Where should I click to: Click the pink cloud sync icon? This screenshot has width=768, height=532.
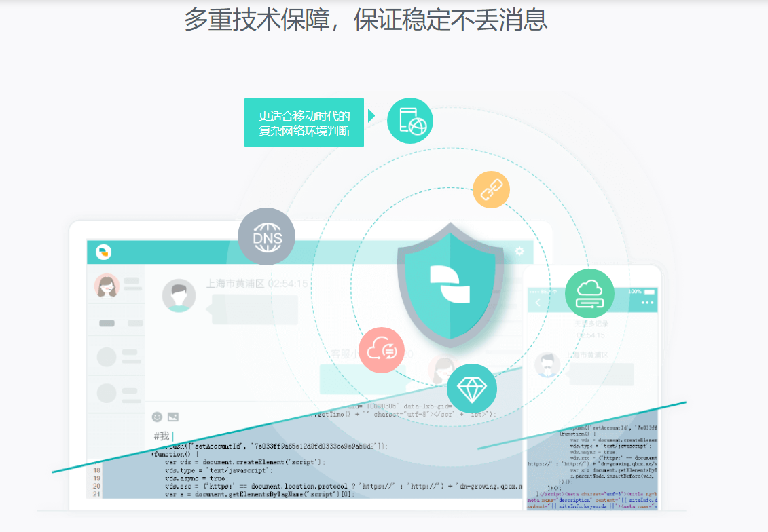coord(382,350)
